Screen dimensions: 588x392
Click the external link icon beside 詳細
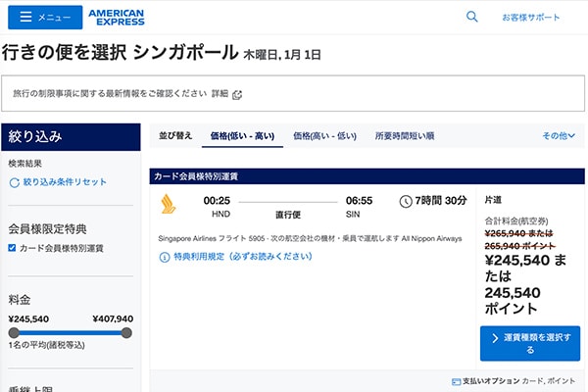pyautogui.click(x=237, y=94)
